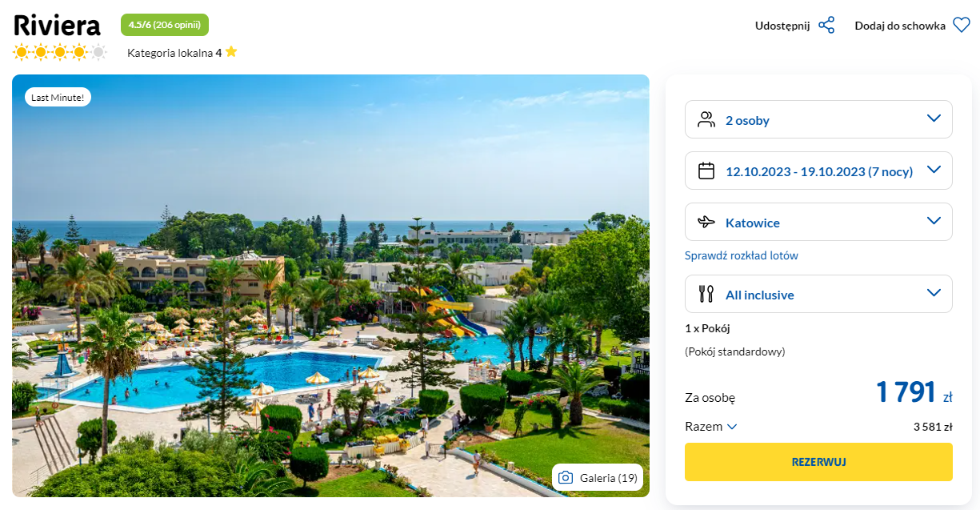Expand the Katowice departure airport dropdown
Viewport: 980px width, 510px height.
pos(818,222)
